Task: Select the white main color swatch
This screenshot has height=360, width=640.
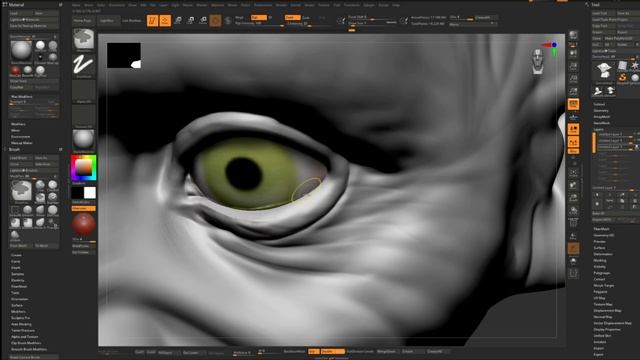Action: pos(90,193)
